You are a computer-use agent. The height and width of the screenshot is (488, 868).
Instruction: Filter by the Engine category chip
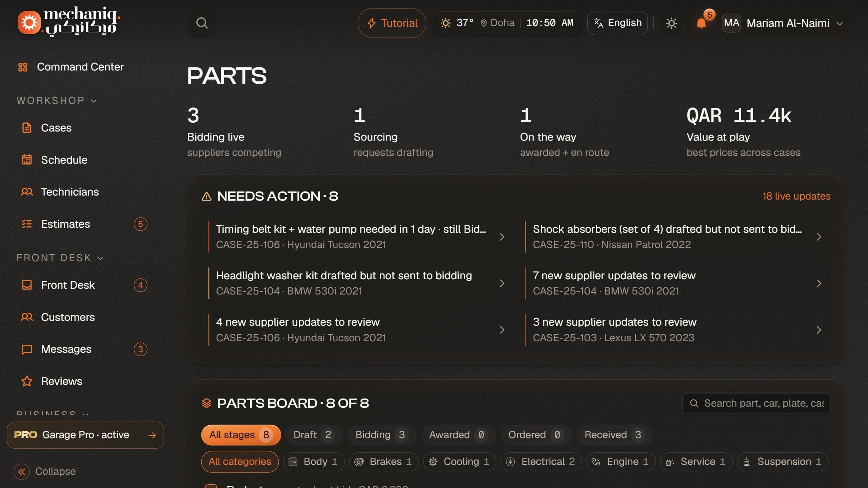[x=621, y=462]
